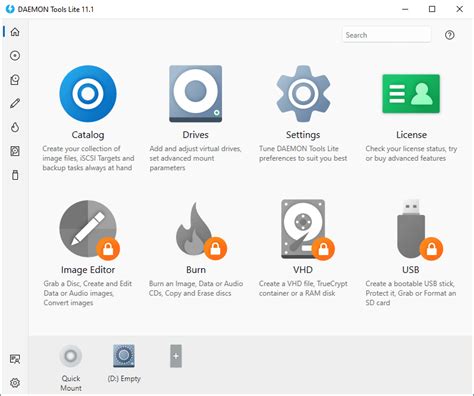474x396 pixels.
Task: Open the sidebar settings gear at bottom
Action: point(15,383)
